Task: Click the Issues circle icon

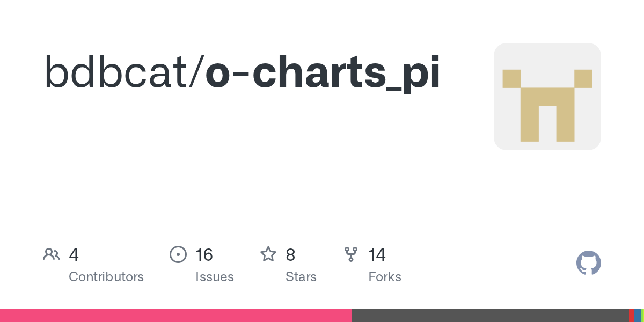Action: [x=178, y=254]
